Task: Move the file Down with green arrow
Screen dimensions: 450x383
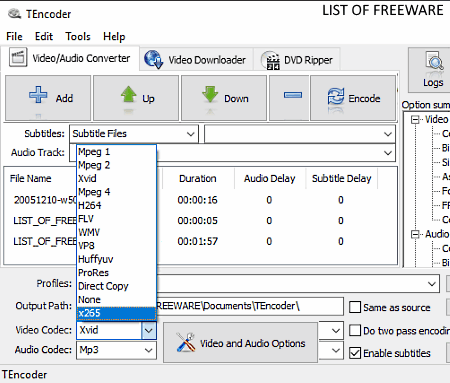Action: click(x=224, y=98)
